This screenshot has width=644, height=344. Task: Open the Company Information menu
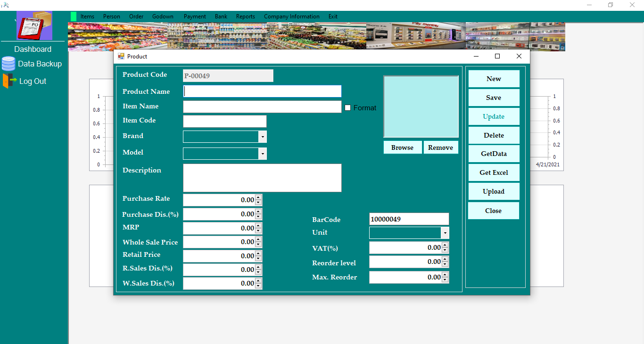[x=291, y=16]
